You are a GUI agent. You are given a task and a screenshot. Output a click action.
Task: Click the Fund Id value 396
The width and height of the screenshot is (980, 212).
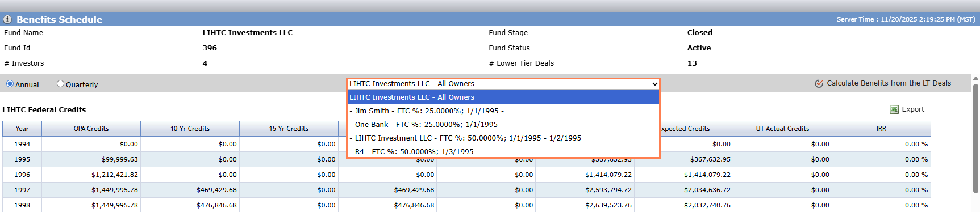point(210,48)
